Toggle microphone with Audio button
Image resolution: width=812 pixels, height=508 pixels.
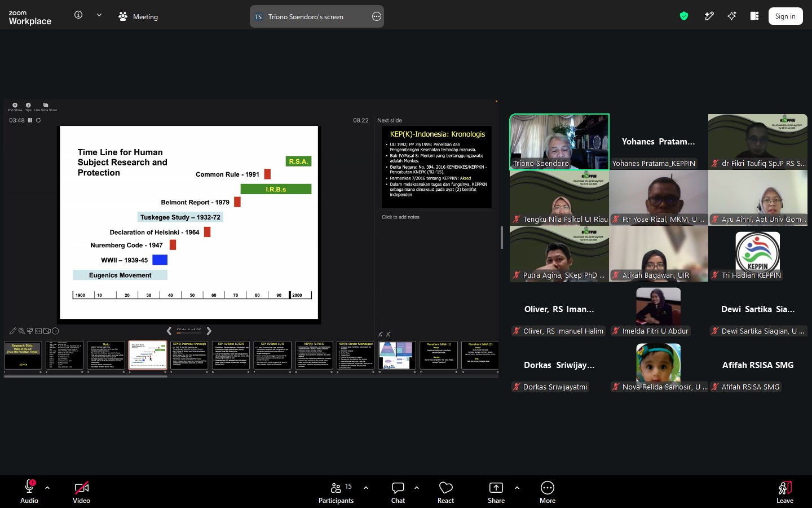[29, 492]
